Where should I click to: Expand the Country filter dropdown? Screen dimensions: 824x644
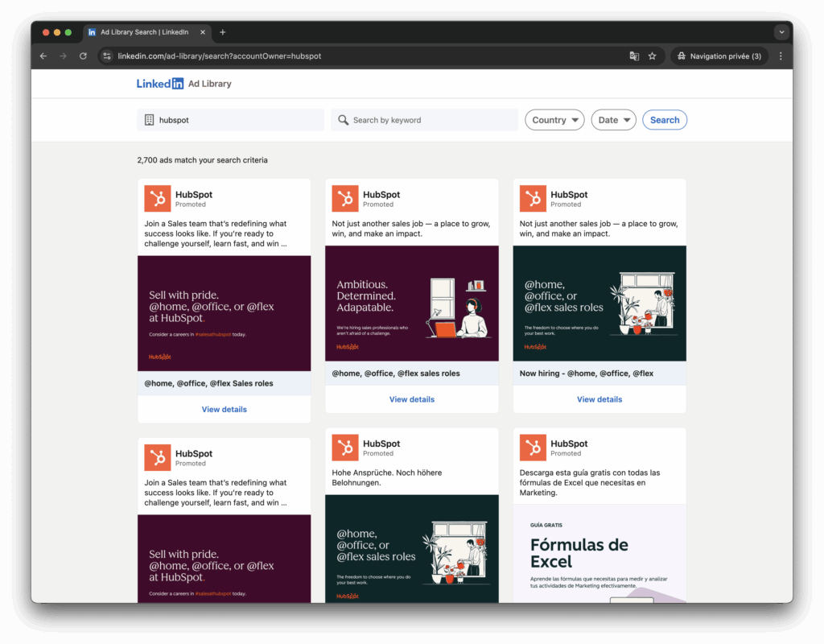[x=554, y=120]
